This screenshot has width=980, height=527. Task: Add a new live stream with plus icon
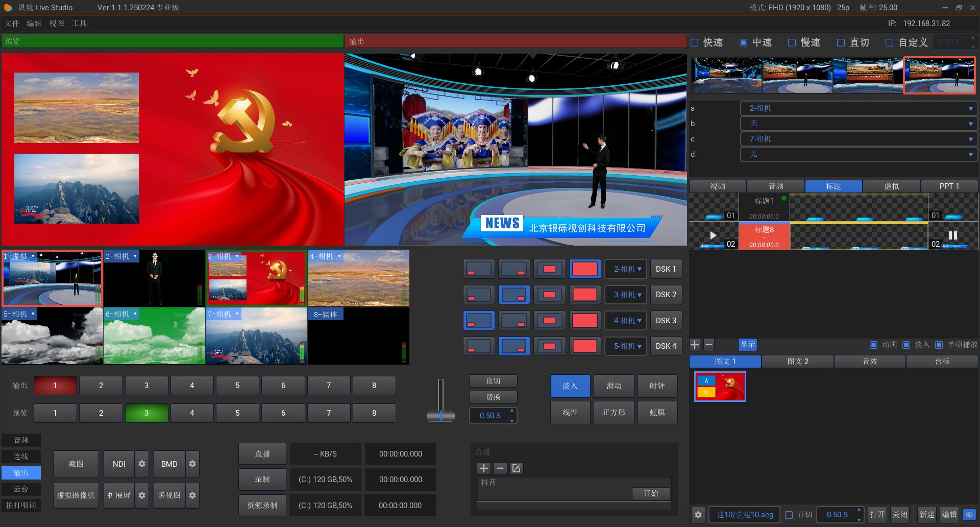[x=483, y=468]
